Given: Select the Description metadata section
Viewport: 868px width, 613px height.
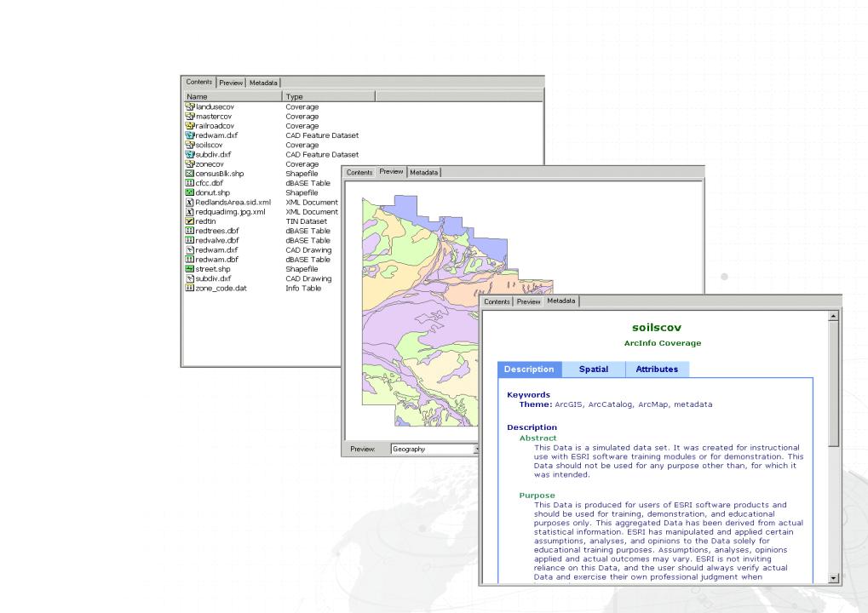Looking at the screenshot, I should click(x=530, y=369).
